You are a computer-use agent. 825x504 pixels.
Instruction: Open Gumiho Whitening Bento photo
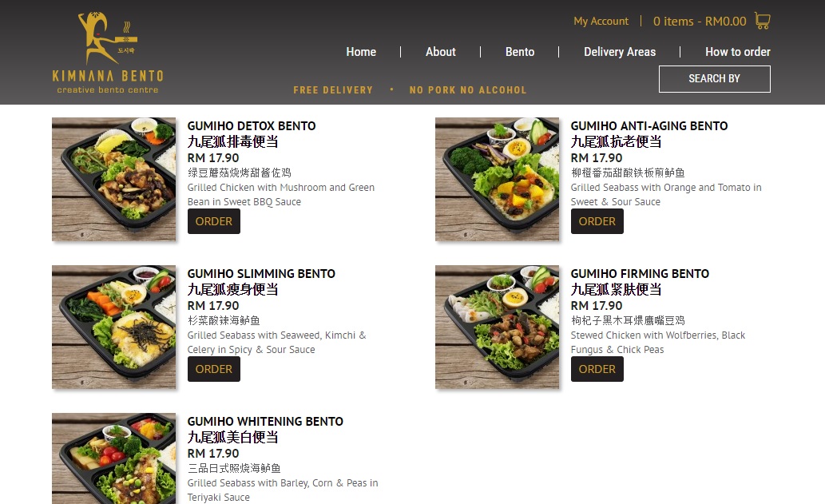[113, 458]
